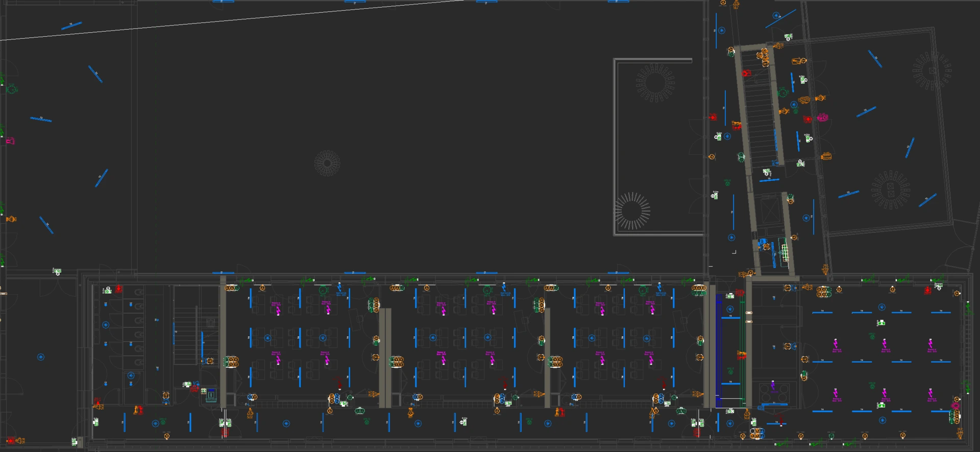Viewport: 980px width, 452px height.
Task: Click the red fire alarm symbol in the right room's top corner
Action: coord(927,291)
